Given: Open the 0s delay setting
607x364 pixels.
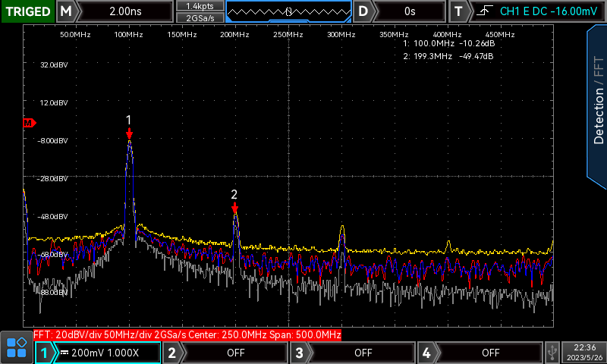Looking at the screenshot, I should pyautogui.click(x=410, y=11).
